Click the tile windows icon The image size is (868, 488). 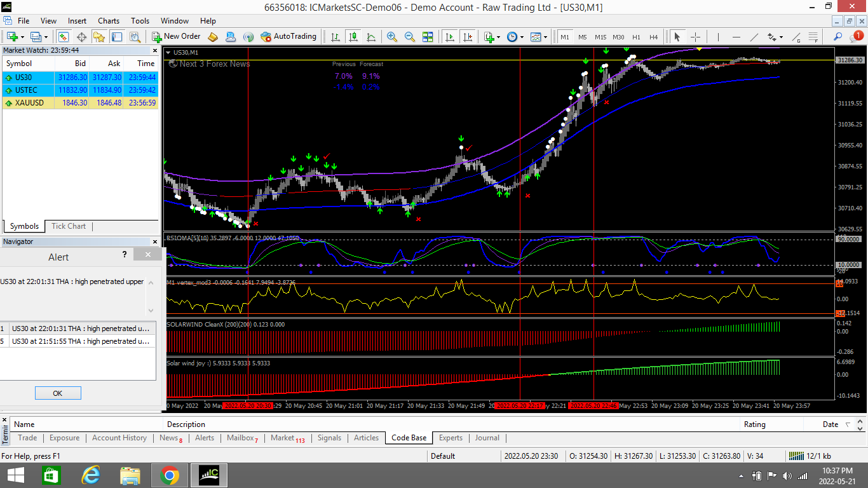[428, 37]
